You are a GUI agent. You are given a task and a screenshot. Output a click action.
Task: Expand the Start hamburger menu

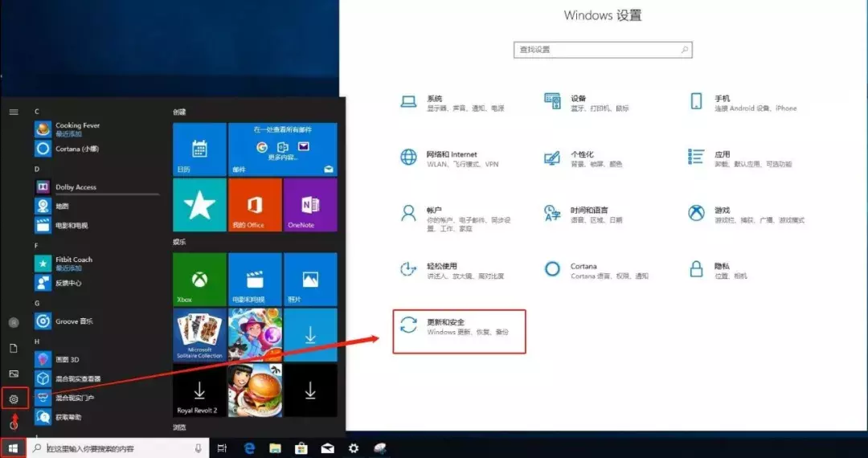click(x=14, y=112)
